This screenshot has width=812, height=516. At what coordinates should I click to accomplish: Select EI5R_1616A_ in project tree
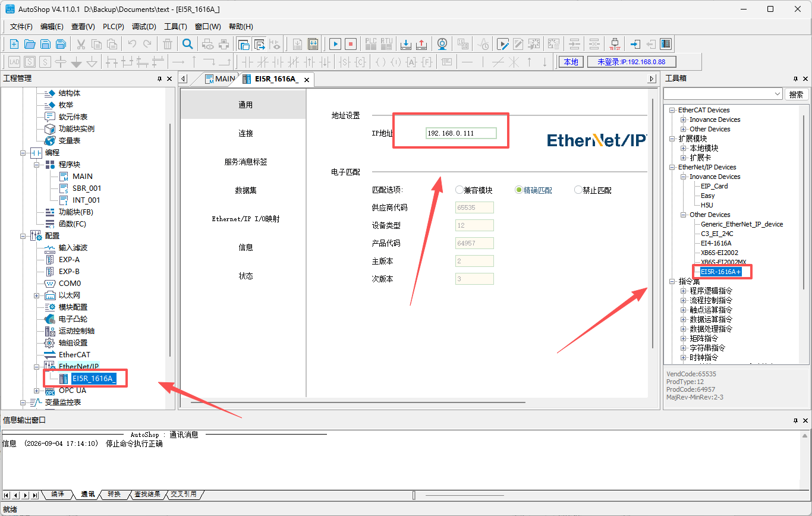point(93,378)
